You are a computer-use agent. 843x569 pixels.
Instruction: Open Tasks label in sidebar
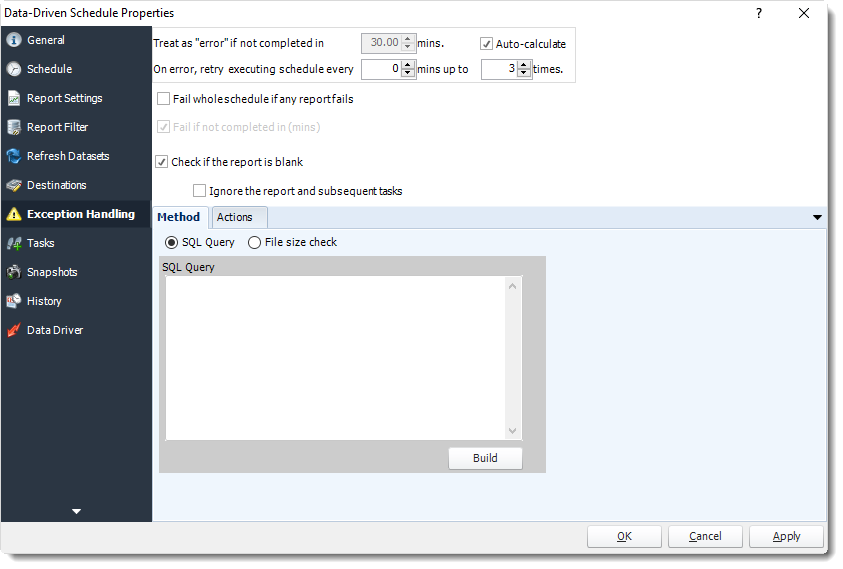point(41,243)
